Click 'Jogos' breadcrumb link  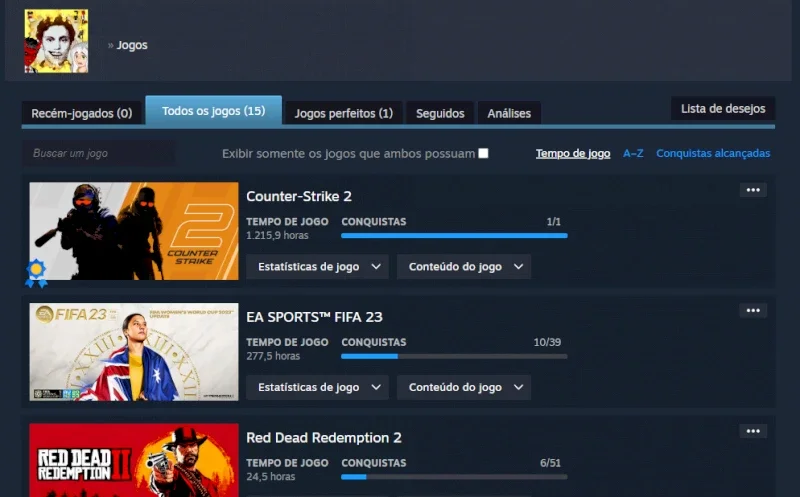(132, 45)
